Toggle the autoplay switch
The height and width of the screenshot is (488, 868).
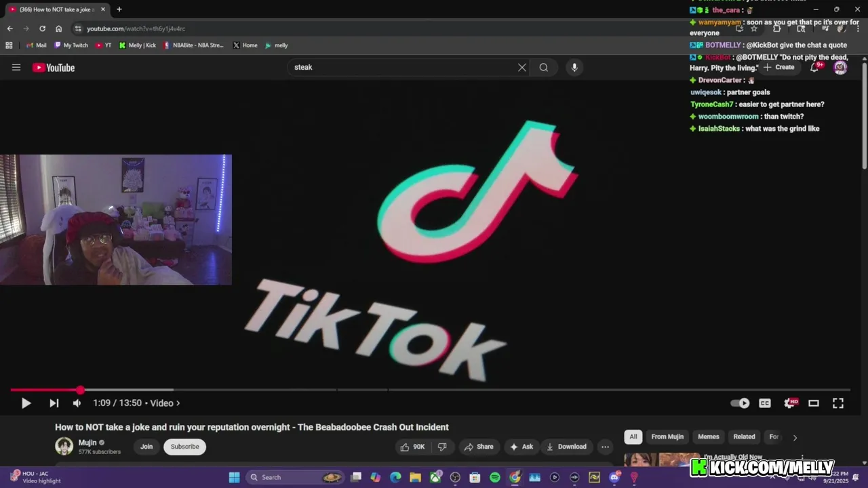tap(740, 403)
